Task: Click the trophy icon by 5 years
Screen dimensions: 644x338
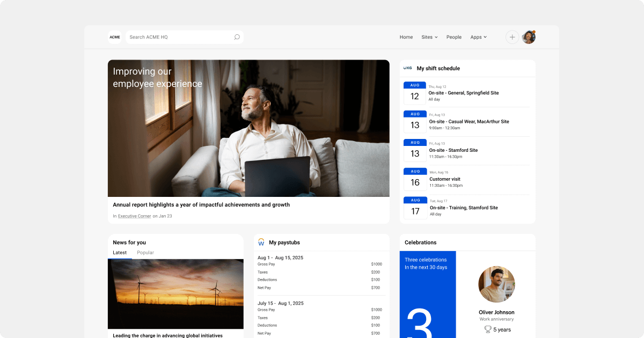Action: pos(487,329)
